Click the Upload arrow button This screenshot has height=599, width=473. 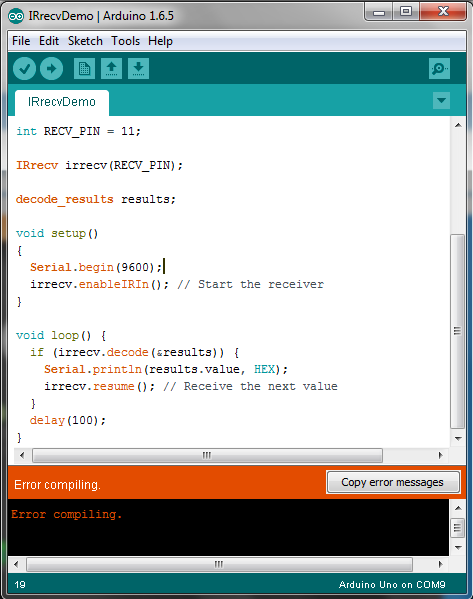coord(52,69)
